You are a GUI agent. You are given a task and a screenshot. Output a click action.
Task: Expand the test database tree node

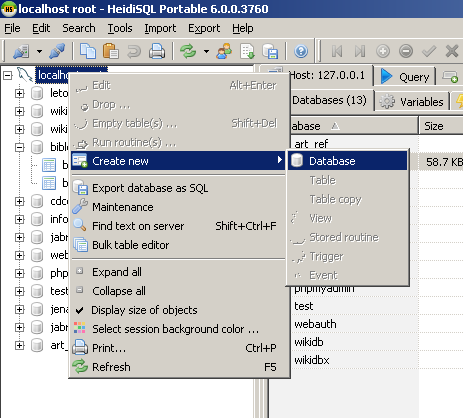(x=20, y=291)
